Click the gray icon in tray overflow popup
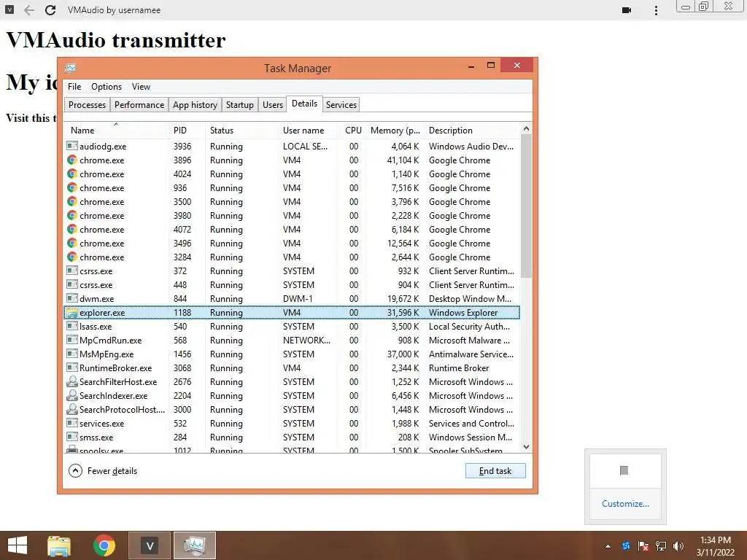The width and height of the screenshot is (747, 560). tap(624, 470)
